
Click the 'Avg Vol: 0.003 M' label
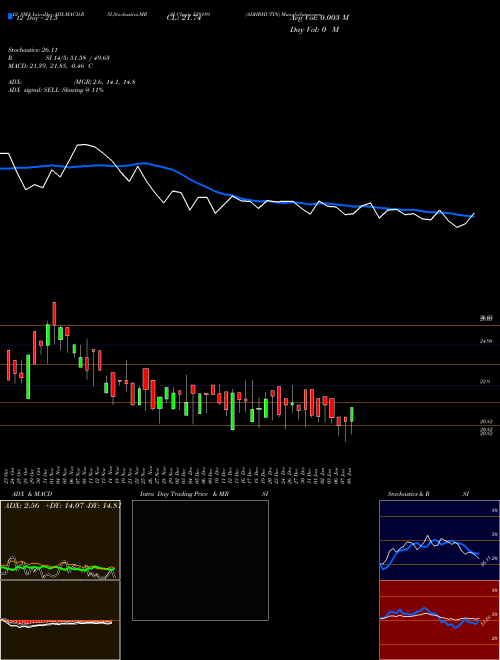click(319, 18)
